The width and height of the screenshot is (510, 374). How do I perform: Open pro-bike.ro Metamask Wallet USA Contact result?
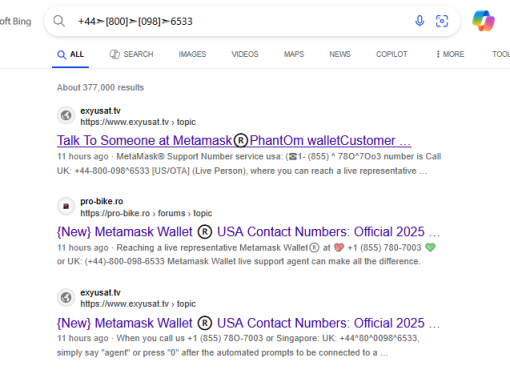[248, 232]
